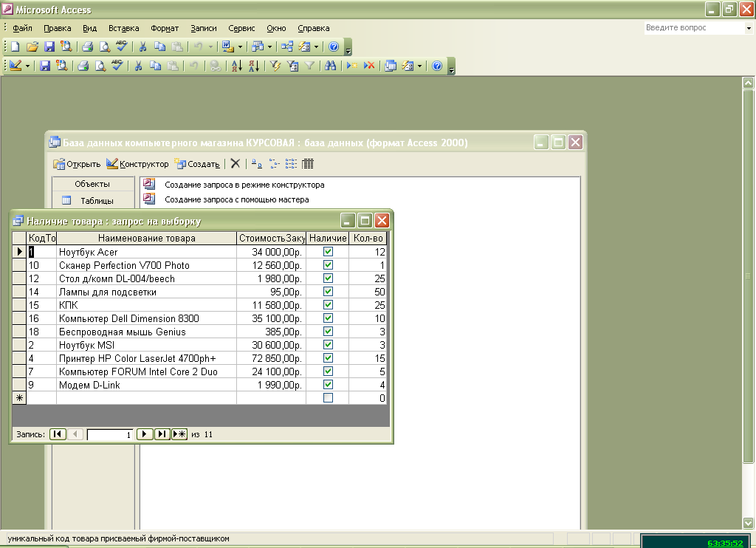Viewport: 756px width, 548px height.
Task: Open the Записи menu
Action: pyautogui.click(x=203, y=28)
